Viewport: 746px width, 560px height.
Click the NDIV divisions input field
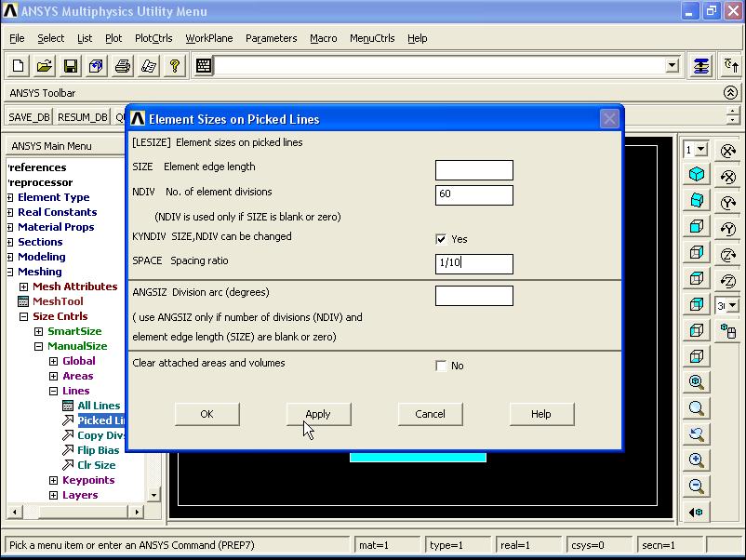point(474,195)
